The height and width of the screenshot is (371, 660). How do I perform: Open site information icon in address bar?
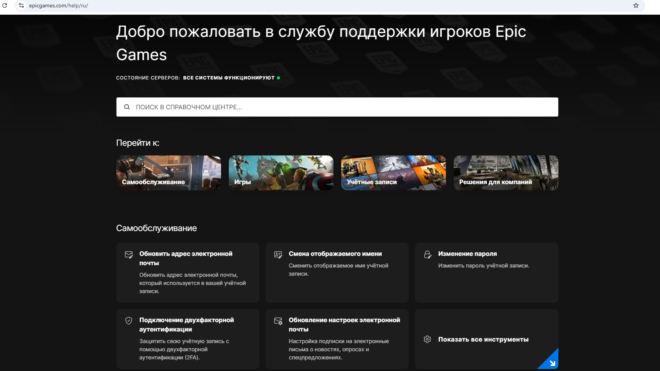coord(21,5)
